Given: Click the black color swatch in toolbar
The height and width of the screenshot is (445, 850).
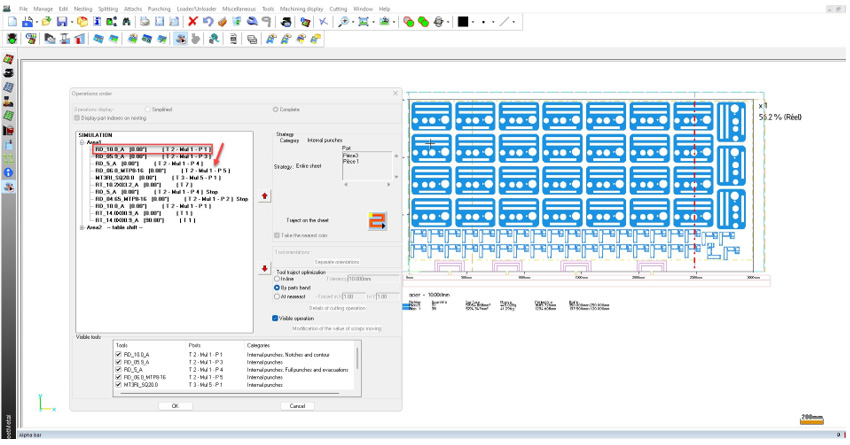Looking at the screenshot, I should [x=462, y=22].
